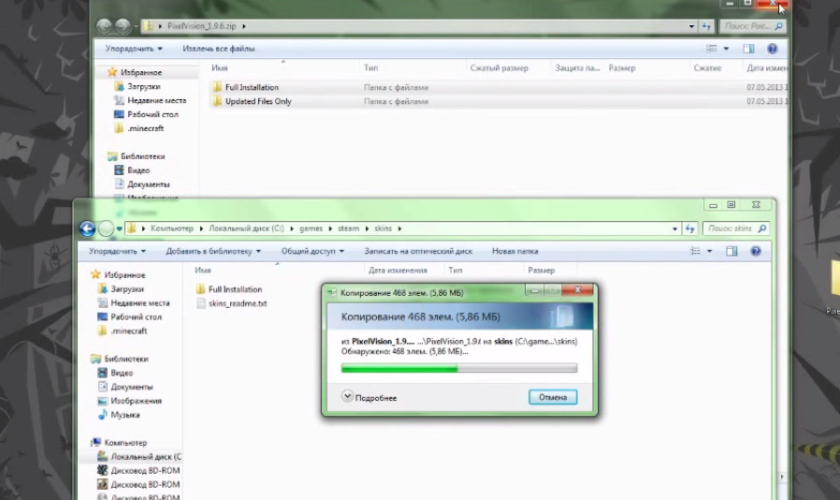840x500 pixels.
Task: Click Forward arrow in PixelVision zip window
Action: pos(123,26)
